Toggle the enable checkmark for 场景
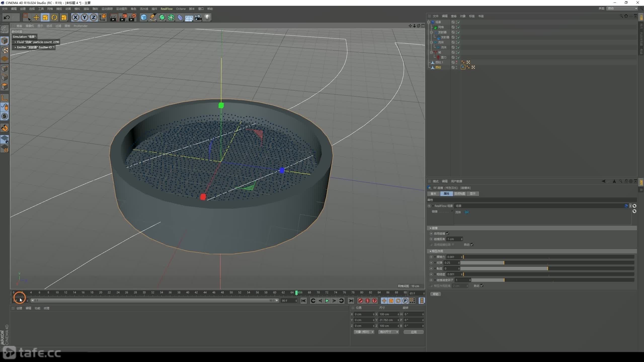 459,22
